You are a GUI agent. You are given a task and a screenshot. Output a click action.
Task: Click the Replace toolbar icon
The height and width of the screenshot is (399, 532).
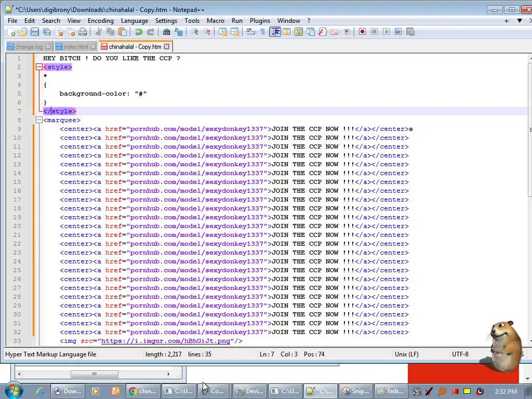pos(179,32)
